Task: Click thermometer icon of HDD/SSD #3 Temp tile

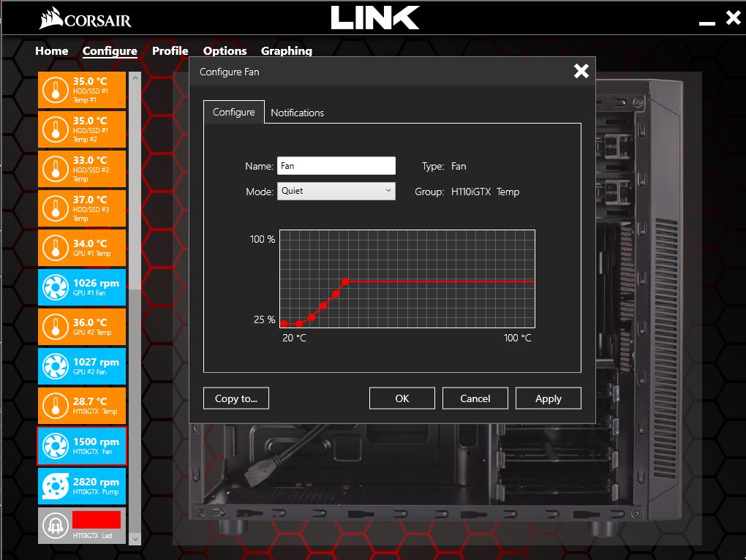Action: coord(56,208)
